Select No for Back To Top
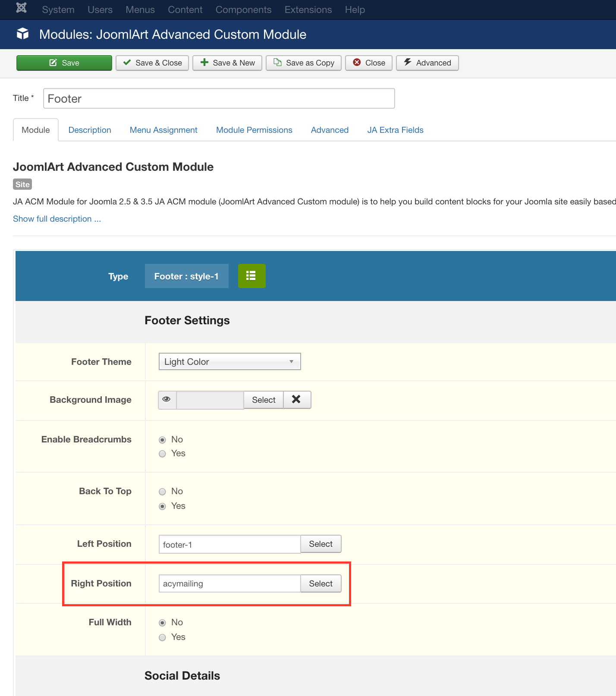Viewport: 616px width, 696px height. 163,492
